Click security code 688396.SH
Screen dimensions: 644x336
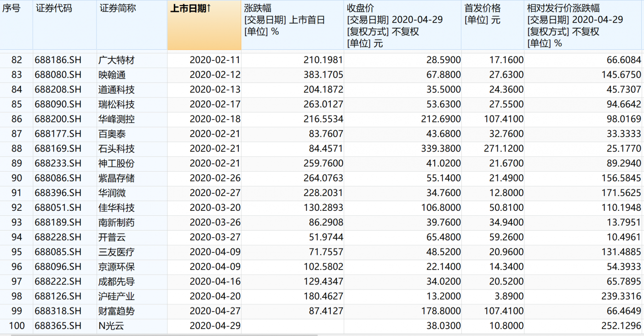click(58, 193)
